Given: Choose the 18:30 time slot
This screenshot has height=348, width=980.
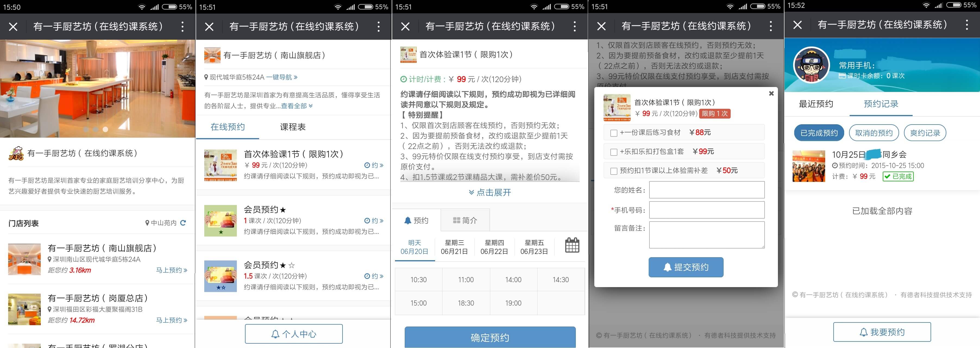Looking at the screenshot, I should click(x=466, y=303).
